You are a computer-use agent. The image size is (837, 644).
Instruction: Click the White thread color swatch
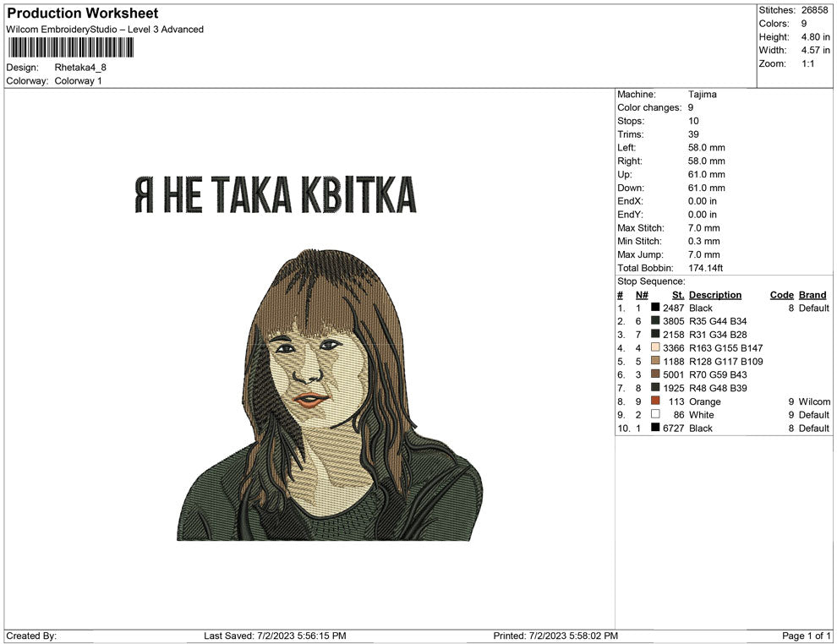click(x=655, y=415)
